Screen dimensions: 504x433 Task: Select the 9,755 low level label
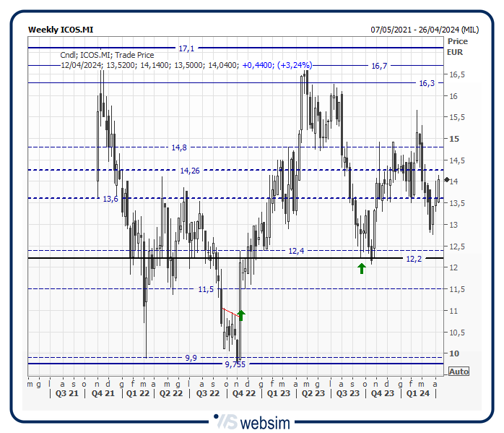tap(235, 365)
